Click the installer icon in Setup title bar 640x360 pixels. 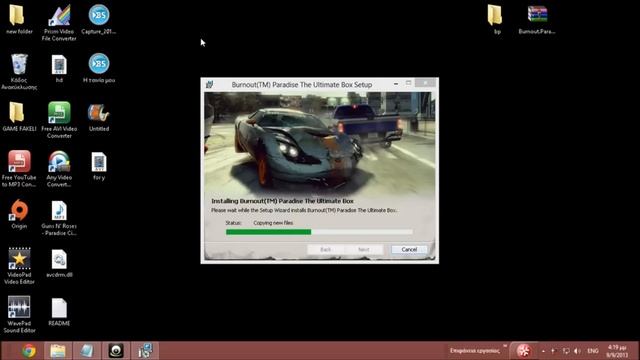[209, 84]
